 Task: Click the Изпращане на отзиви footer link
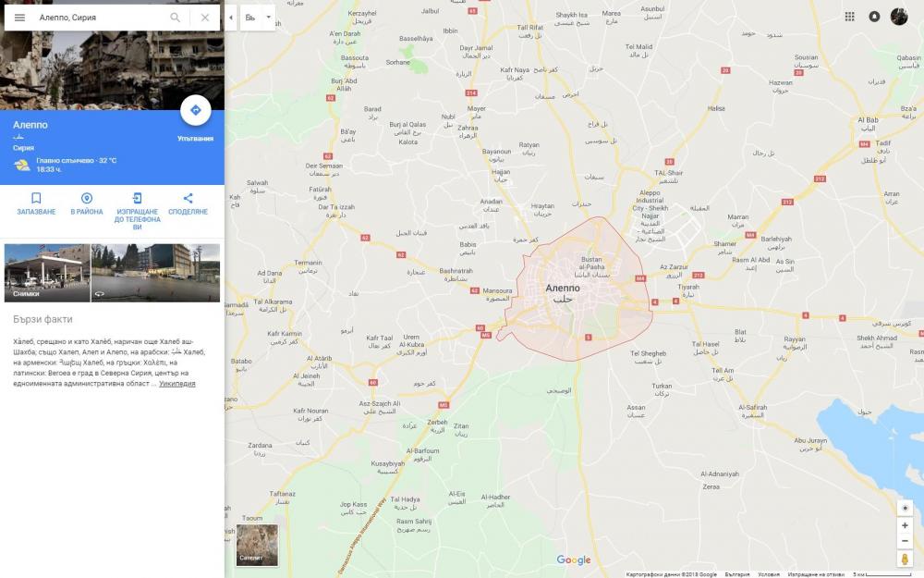[817, 574]
